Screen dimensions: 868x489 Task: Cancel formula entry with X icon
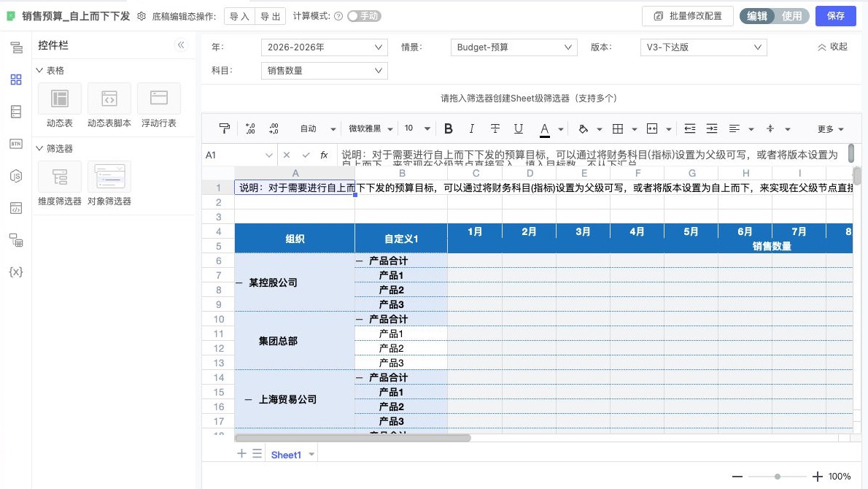[x=286, y=155]
